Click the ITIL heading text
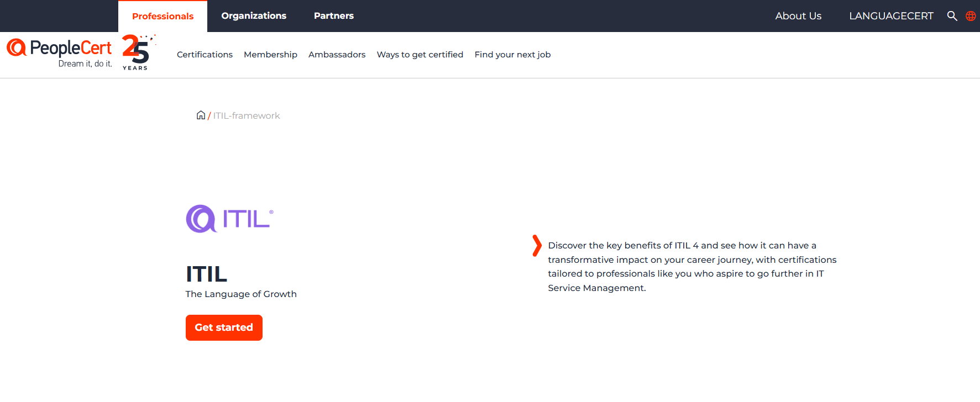The height and width of the screenshot is (402, 980). pyautogui.click(x=206, y=274)
